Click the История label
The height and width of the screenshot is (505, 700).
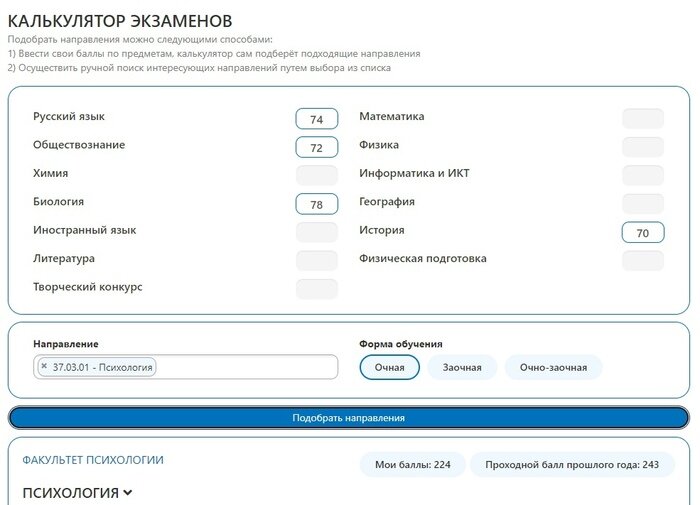pos(382,230)
